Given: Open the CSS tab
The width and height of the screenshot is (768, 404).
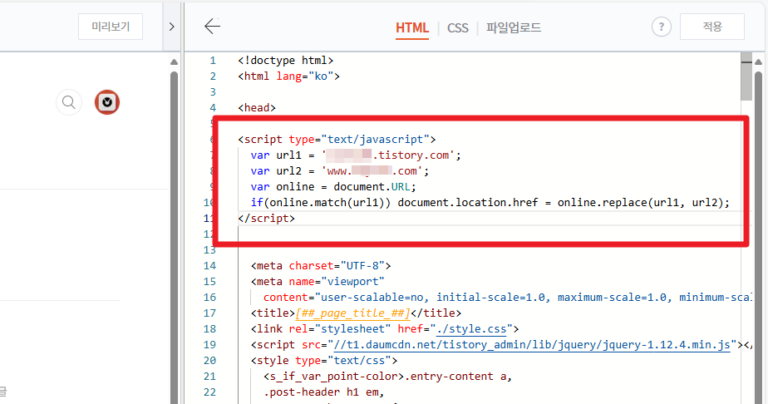Looking at the screenshot, I should coord(457,28).
